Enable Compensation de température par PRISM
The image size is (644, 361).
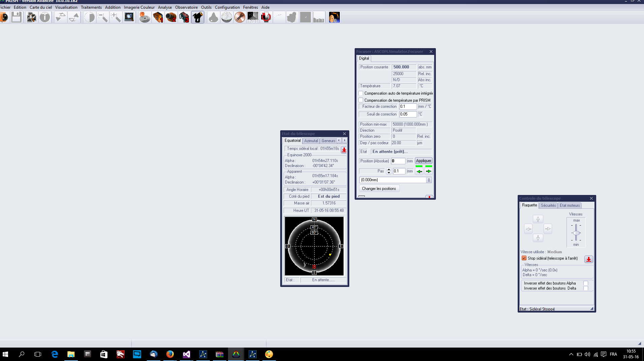click(361, 100)
